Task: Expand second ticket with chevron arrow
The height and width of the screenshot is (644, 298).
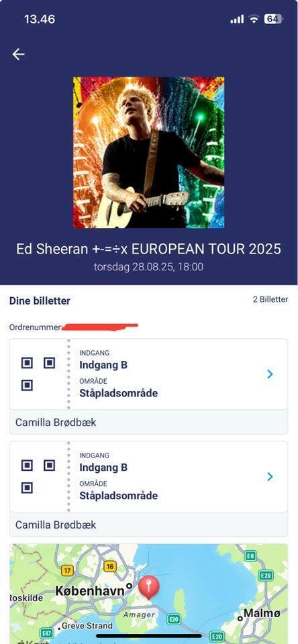Action: (270, 477)
